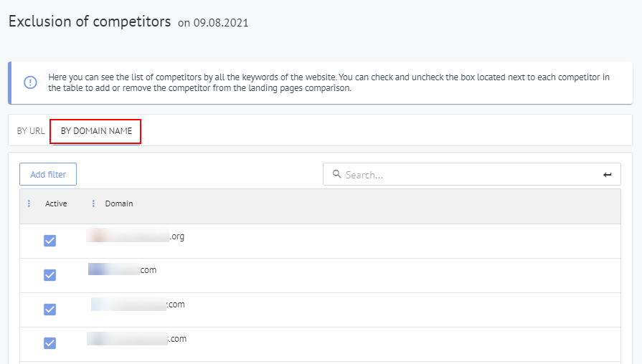The height and width of the screenshot is (364, 642).
Task: Sort by the Active column header
Action: [x=56, y=204]
